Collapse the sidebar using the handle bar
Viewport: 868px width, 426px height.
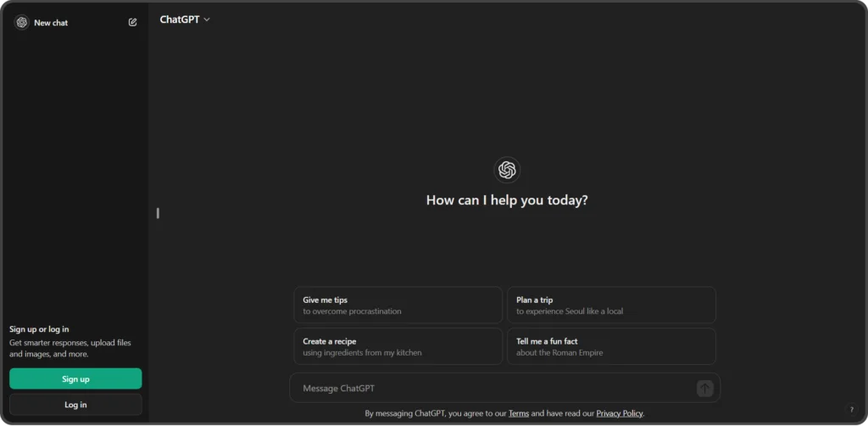point(158,213)
